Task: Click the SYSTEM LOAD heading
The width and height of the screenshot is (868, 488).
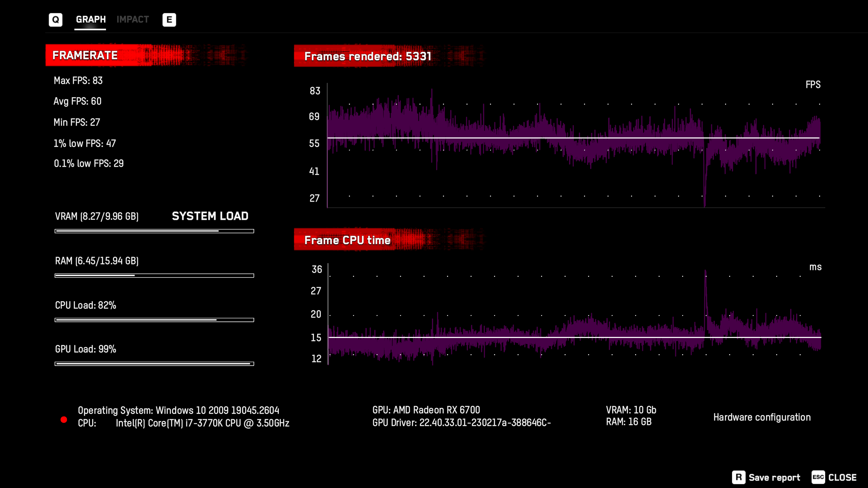Action: [210, 216]
